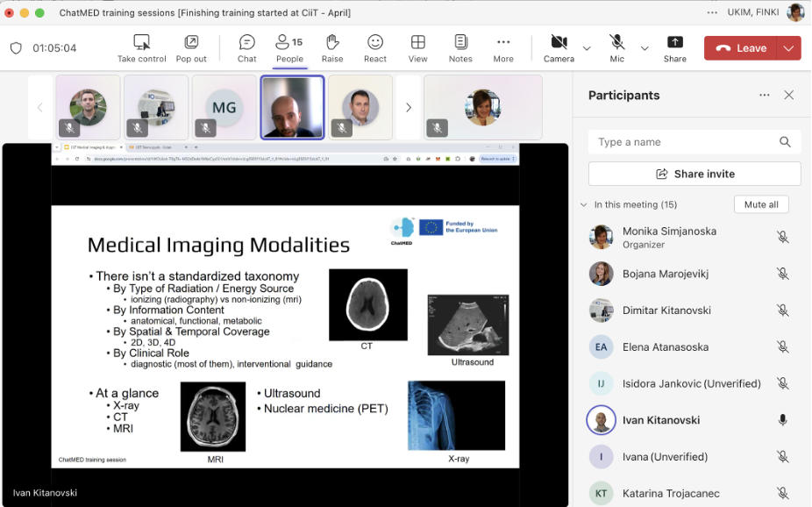The width and height of the screenshot is (812, 507).
Task: Click the Share screen icon
Action: [674, 43]
